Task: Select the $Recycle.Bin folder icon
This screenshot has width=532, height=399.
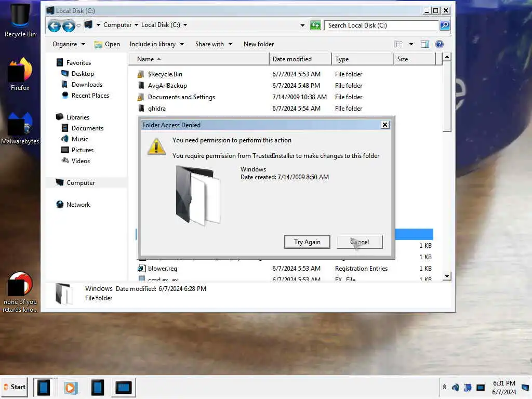Action: click(x=141, y=74)
